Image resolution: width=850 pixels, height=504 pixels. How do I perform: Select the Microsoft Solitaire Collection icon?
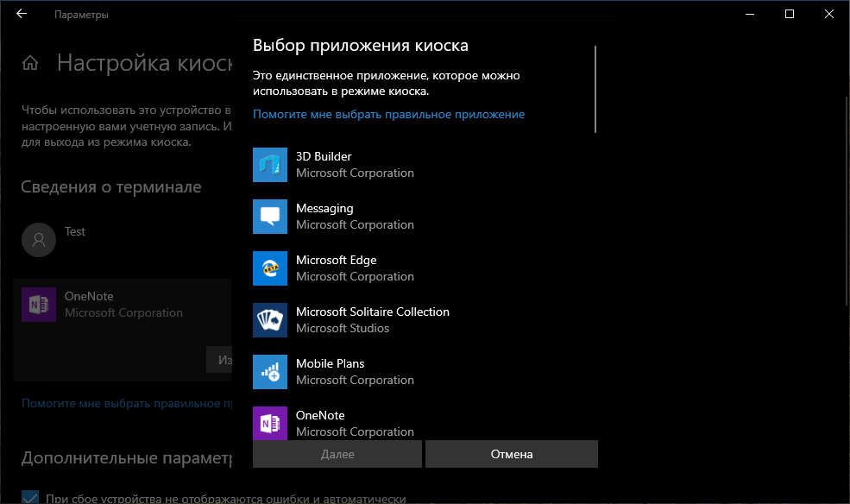[x=268, y=320]
